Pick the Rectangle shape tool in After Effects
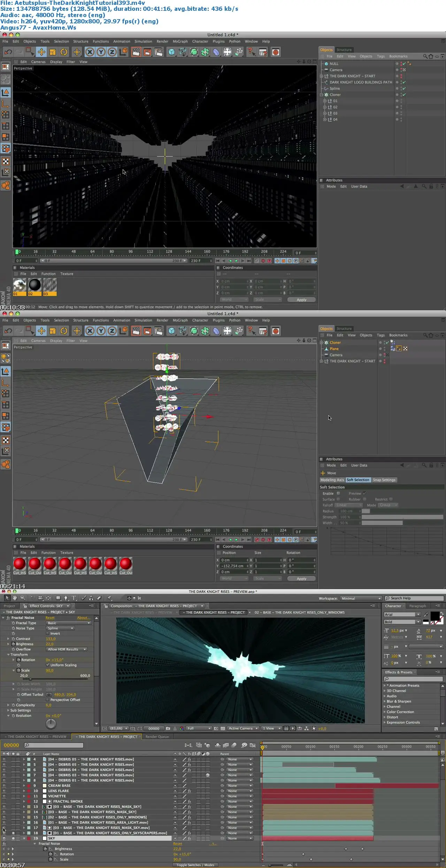This screenshot has width=446, height=868. coord(58,598)
